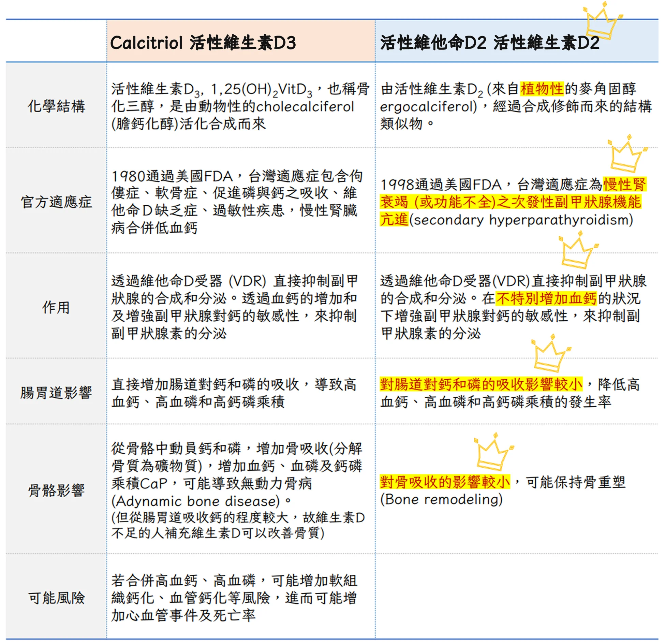This screenshot has height=644, width=665.
Task: Click the highlighted 植物性 text
Action: 542,89
